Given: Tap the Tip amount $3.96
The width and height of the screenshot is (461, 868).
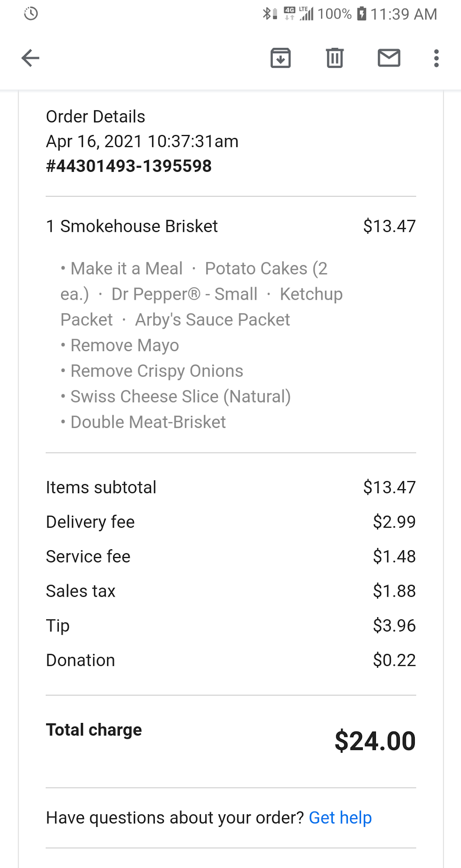Looking at the screenshot, I should coord(394,626).
